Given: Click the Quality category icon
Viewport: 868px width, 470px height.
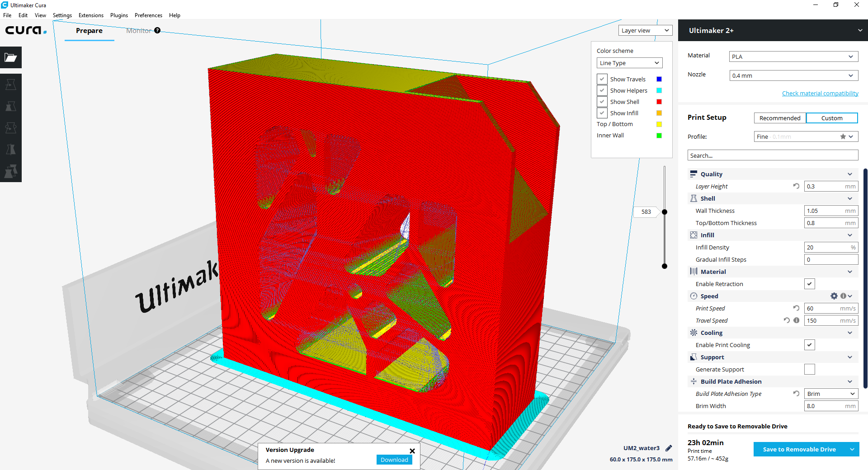Looking at the screenshot, I should (x=693, y=174).
